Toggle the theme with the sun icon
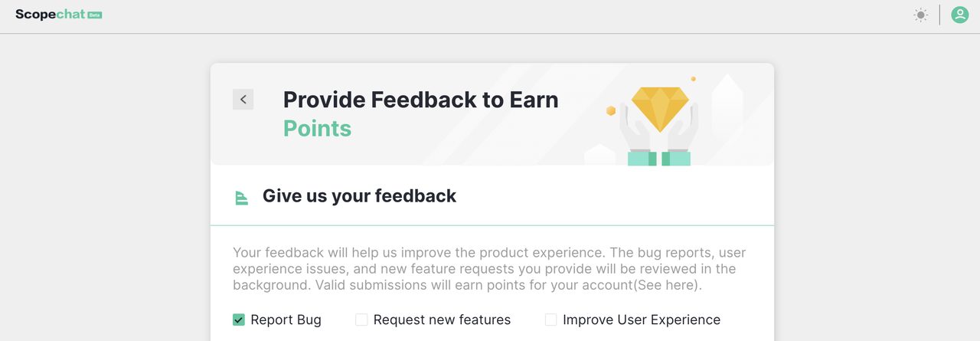 click(920, 15)
